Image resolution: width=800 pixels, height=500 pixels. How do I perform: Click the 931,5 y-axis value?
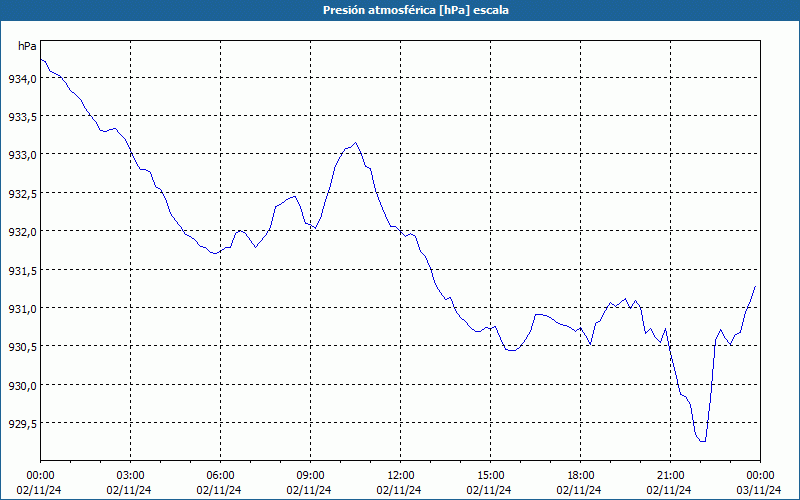(22, 270)
